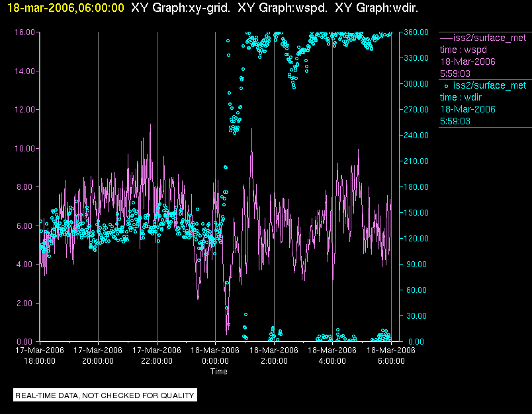Click the 330.00 wind direction axis label
532x414 pixels.
click(x=416, y=58)
